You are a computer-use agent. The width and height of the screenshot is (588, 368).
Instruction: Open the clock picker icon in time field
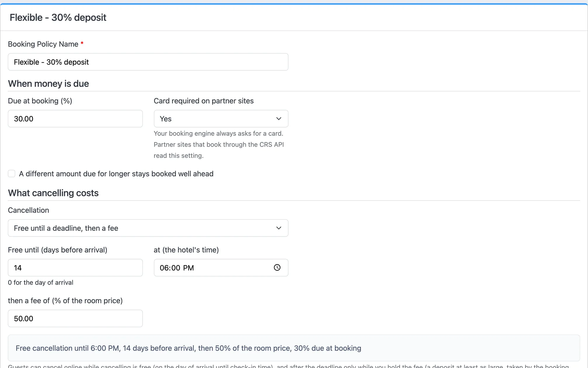point(277,267)
